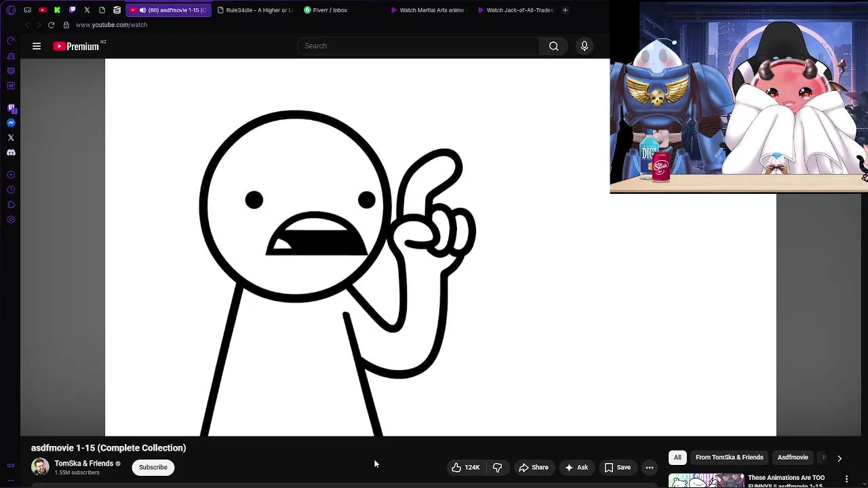Click the TomSka & Friends channel avatar
868x488 pixels.
[x=40, y=467]
